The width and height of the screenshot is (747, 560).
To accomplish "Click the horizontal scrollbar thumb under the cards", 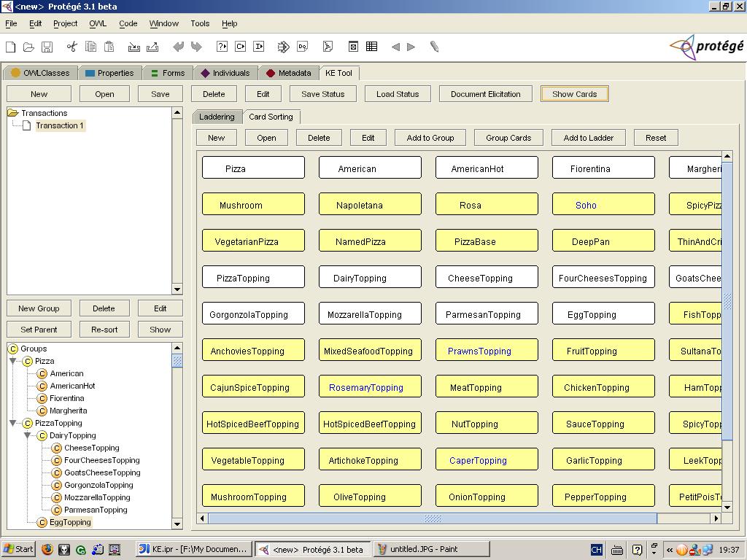I will click(433, 518).
